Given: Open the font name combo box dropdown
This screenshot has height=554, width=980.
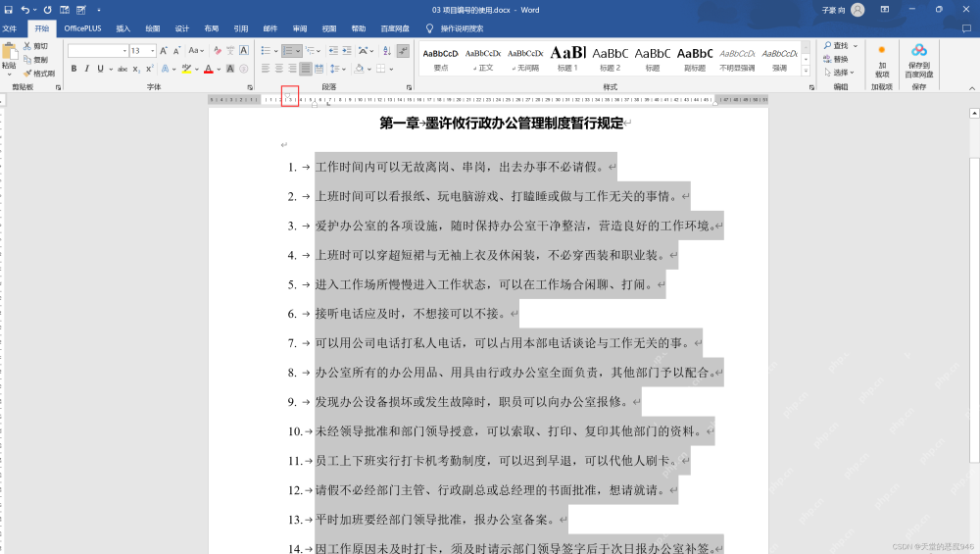Looking at the screenshot, I should [x=125, y=51].
